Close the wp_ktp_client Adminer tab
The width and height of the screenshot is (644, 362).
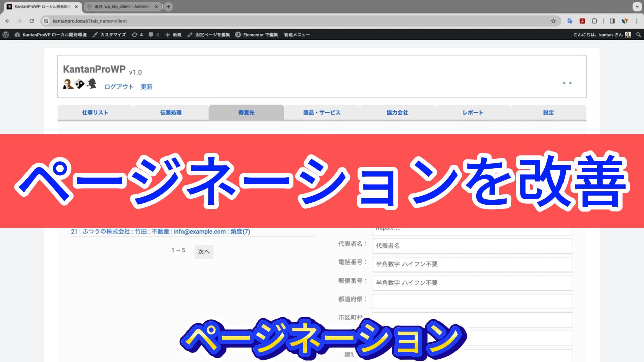[156, 7]
